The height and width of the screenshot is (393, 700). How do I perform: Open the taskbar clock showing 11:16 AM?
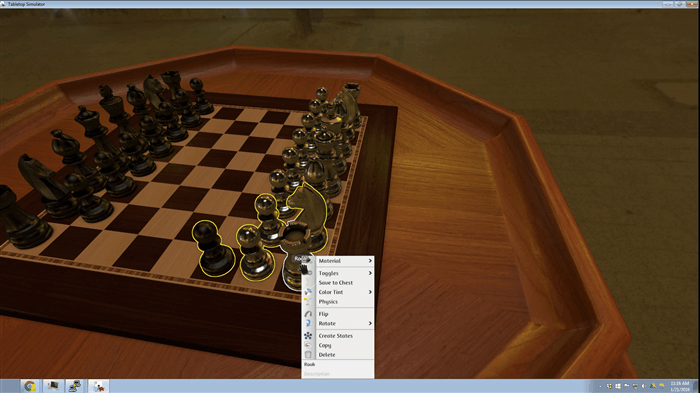click(679, 386)
